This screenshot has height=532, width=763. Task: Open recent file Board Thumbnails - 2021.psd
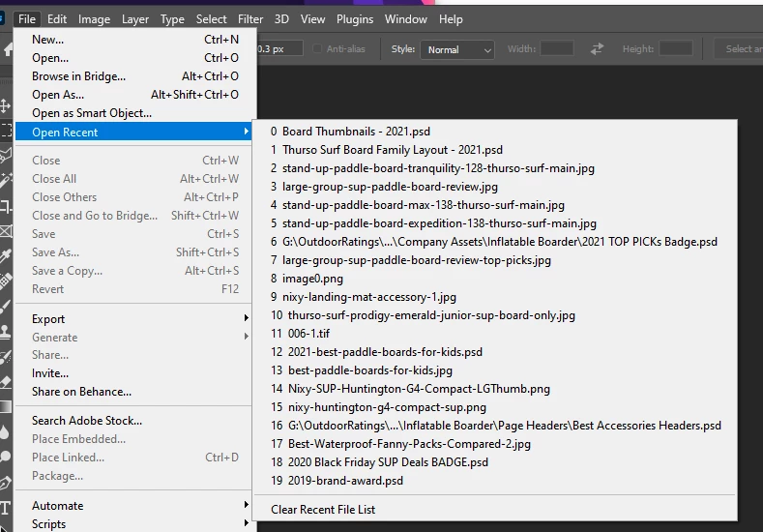pos(494,132)
